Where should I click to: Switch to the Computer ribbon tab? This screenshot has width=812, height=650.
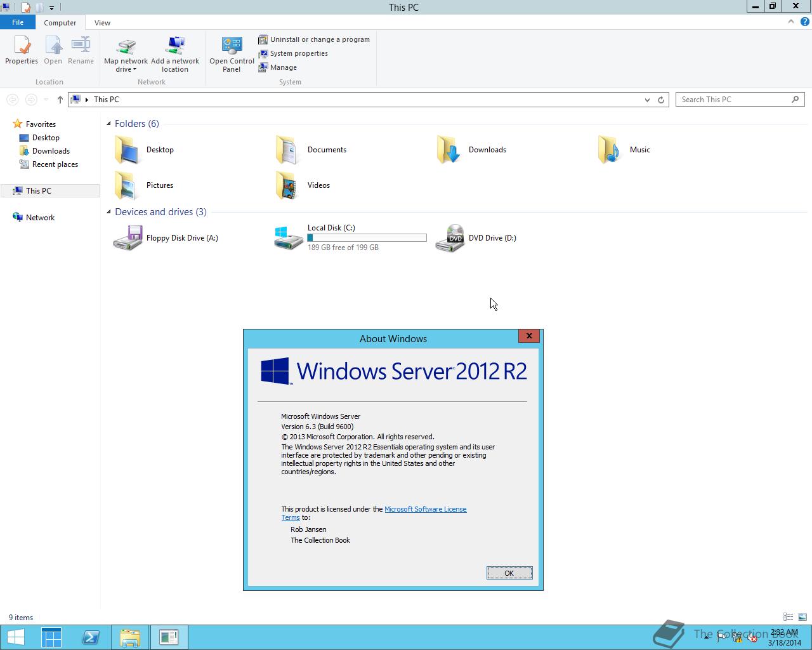[60, 23]
